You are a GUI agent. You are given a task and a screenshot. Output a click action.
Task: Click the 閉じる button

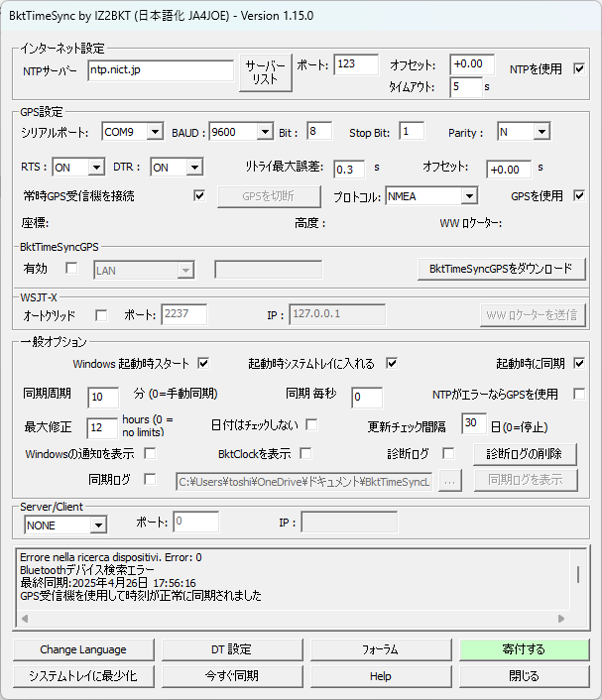[525, 676]
